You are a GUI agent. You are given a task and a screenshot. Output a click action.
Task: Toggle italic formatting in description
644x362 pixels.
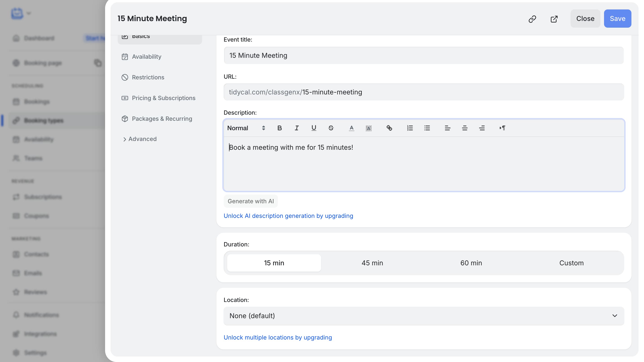pos(296,128)
